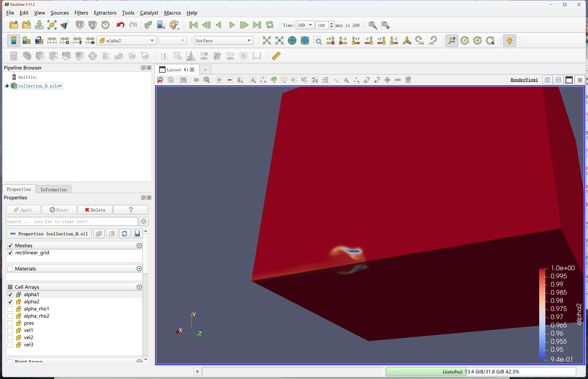Click the properties help question button
Viewport: 588px width, 379px height.
131,210
